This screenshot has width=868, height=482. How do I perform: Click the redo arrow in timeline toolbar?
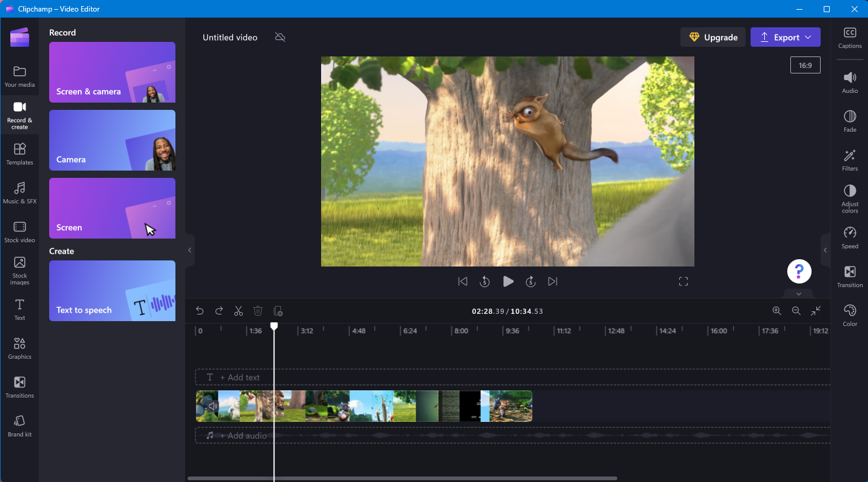[x=219, y=311]
